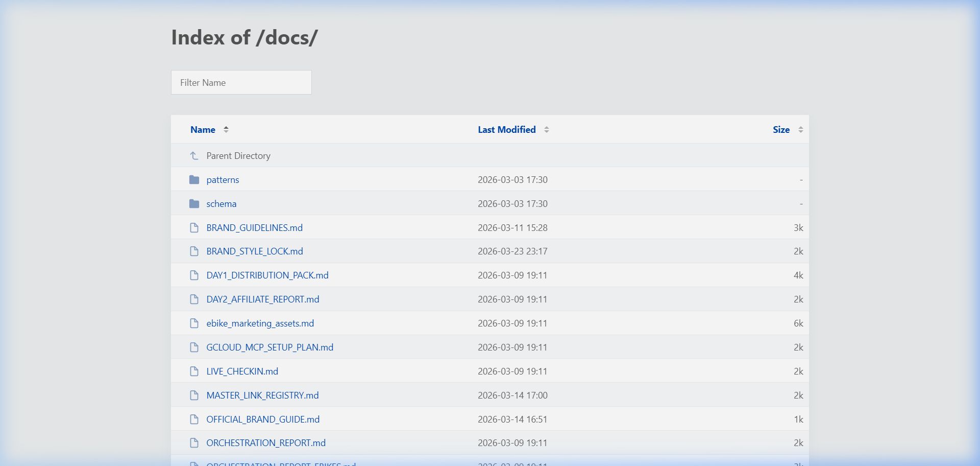Click the file icon beside BRAND_GUIDELINES.md
The image size is (980, 466).
[194, 228]
